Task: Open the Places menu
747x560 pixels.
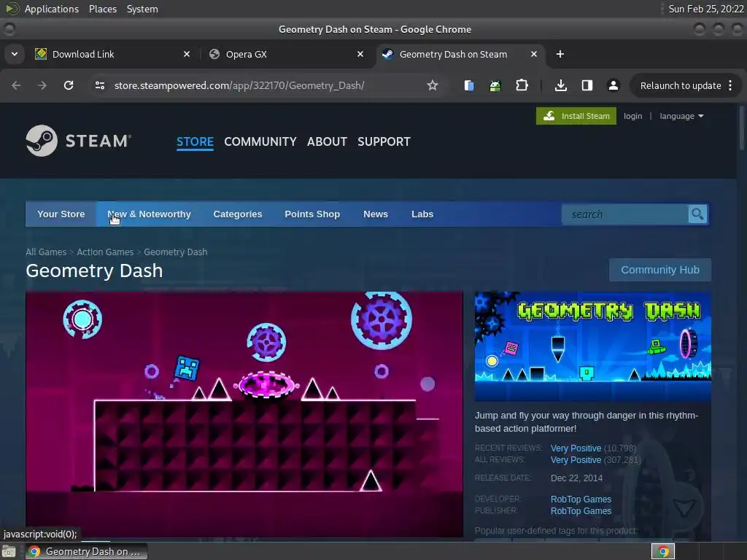Action: coord(102,9)
